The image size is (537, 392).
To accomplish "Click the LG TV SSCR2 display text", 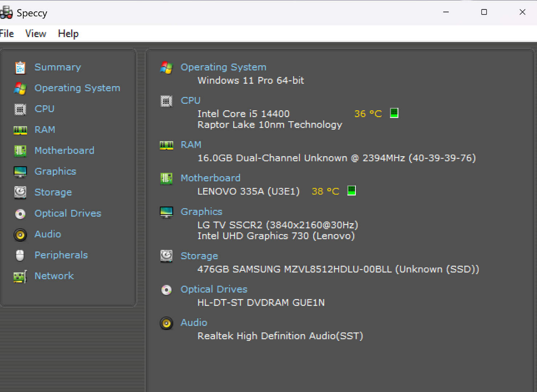I will [x=278, y=225].
